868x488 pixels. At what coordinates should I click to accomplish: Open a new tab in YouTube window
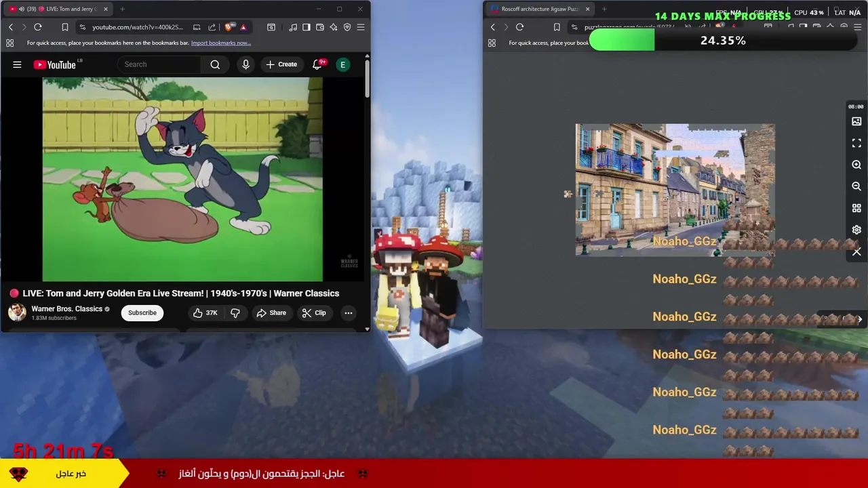tap(122, 9)
